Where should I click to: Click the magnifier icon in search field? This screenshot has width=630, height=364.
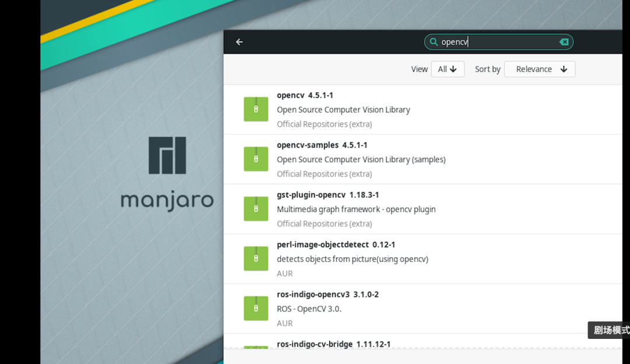(433, 42)
